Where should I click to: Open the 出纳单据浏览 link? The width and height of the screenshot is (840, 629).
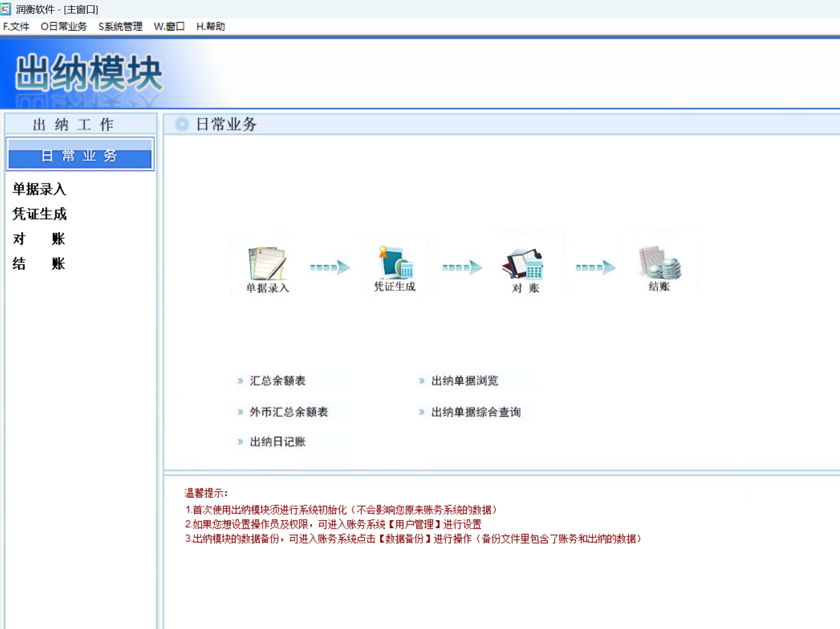[464, 381]
